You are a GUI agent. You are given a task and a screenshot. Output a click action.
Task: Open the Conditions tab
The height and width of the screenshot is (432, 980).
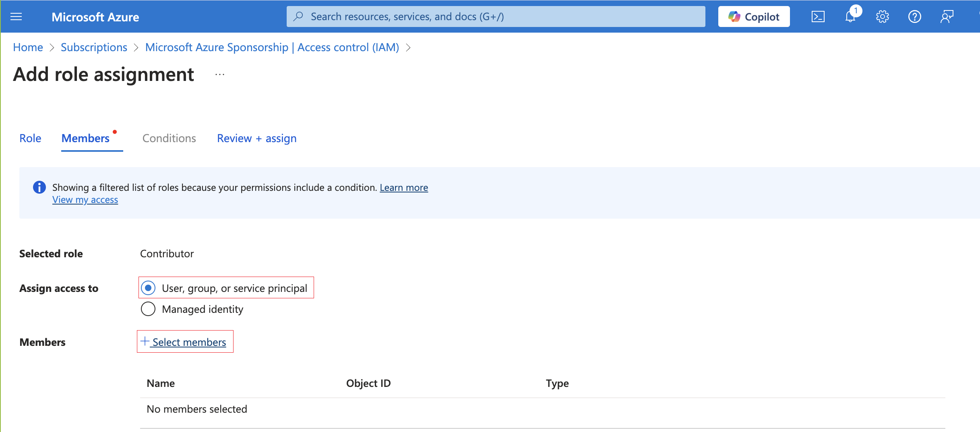tap(169, 138)
